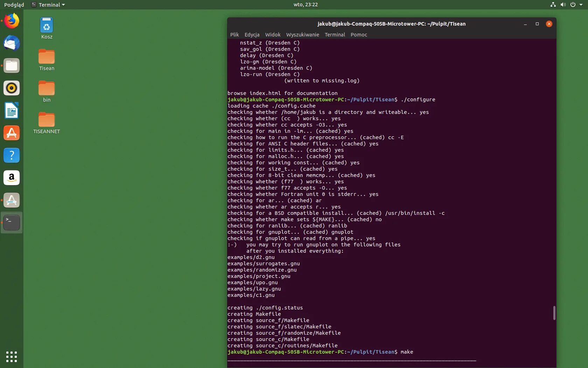Screen dimensions: 588x368
Task: Open the Terminal app menu in top bar
Action: pyautogui.click(x=48, y=5)
